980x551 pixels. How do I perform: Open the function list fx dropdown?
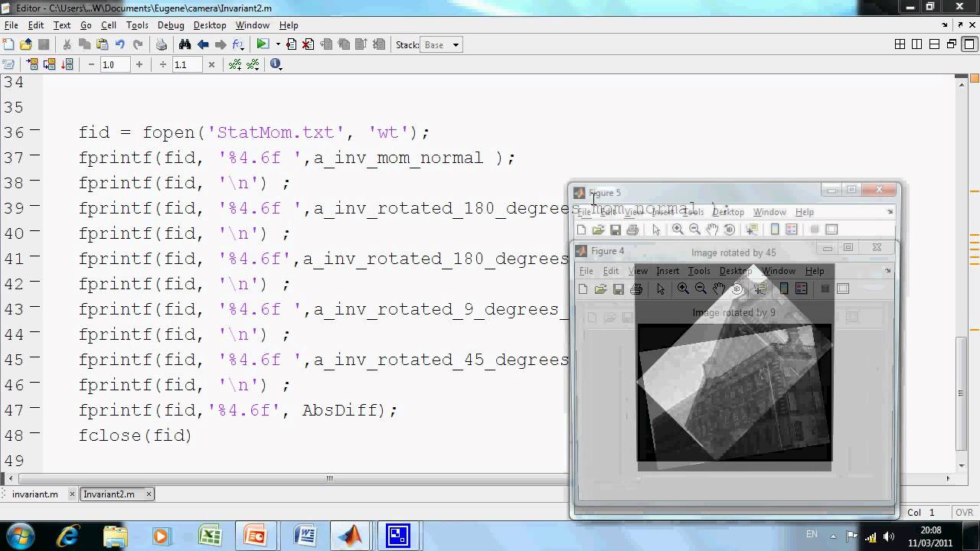237,44
